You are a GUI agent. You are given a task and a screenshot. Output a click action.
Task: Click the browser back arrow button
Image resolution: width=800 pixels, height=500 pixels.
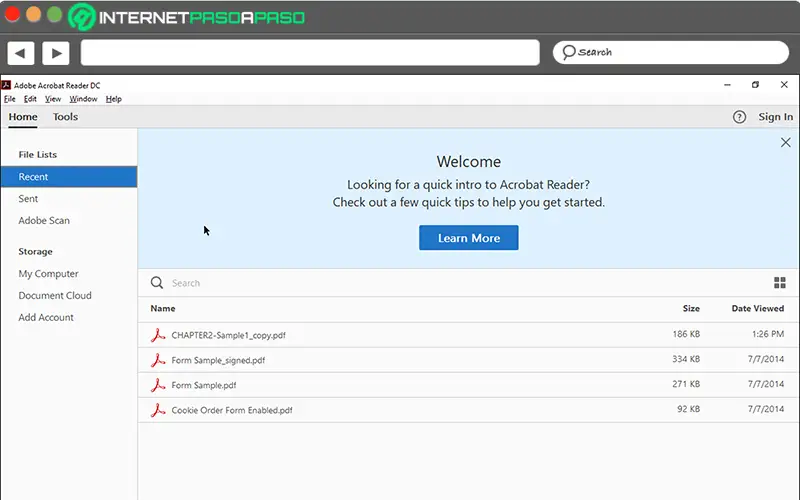(x=20, y=53)
